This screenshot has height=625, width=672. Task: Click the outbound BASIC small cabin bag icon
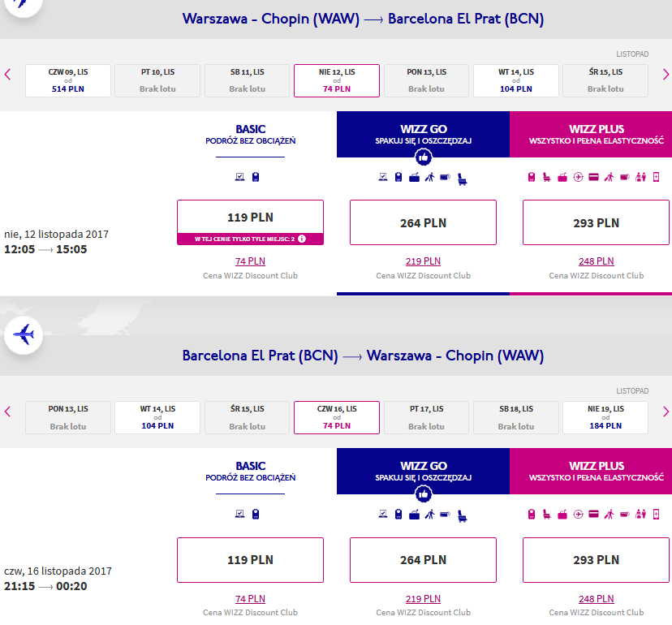click(256, 177)
